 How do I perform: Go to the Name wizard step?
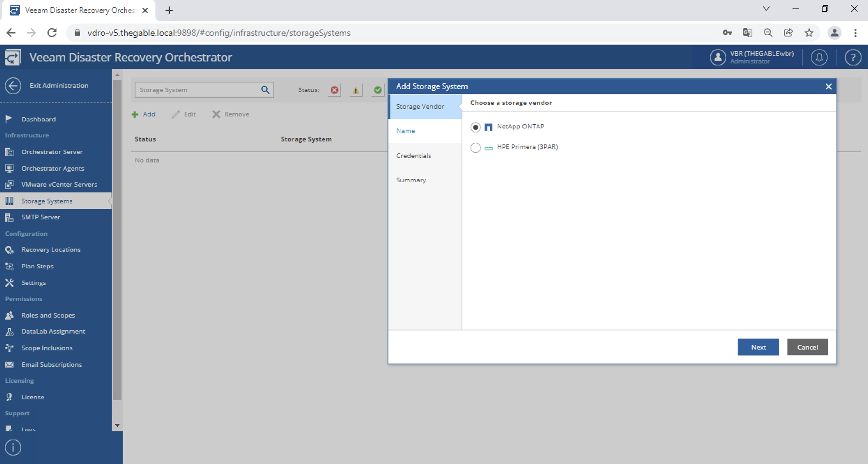pyautogui.click(x=425, y=131)
